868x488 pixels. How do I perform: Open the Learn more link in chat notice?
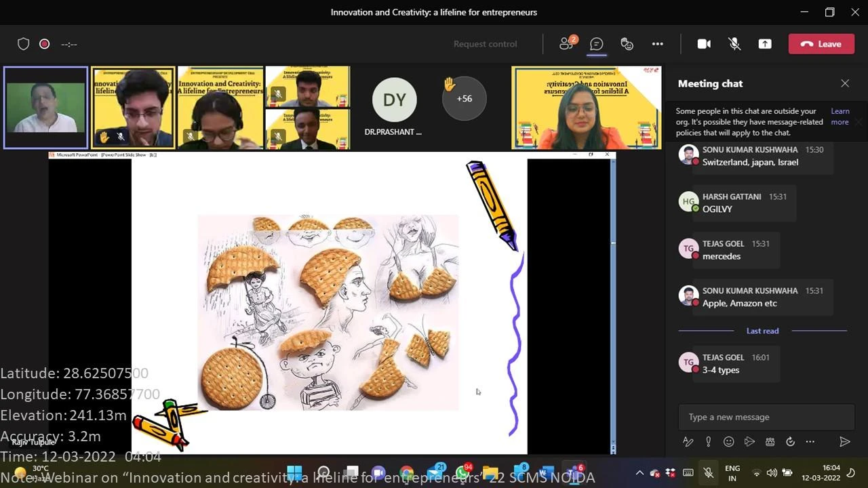(840, 117)
